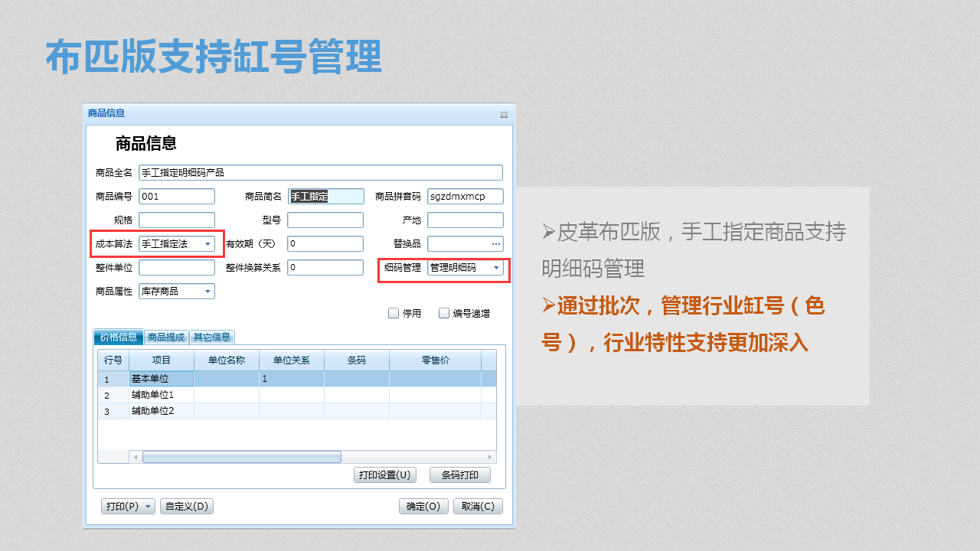Click the 替换品 ellipsis browse icon

click(496, 244)
